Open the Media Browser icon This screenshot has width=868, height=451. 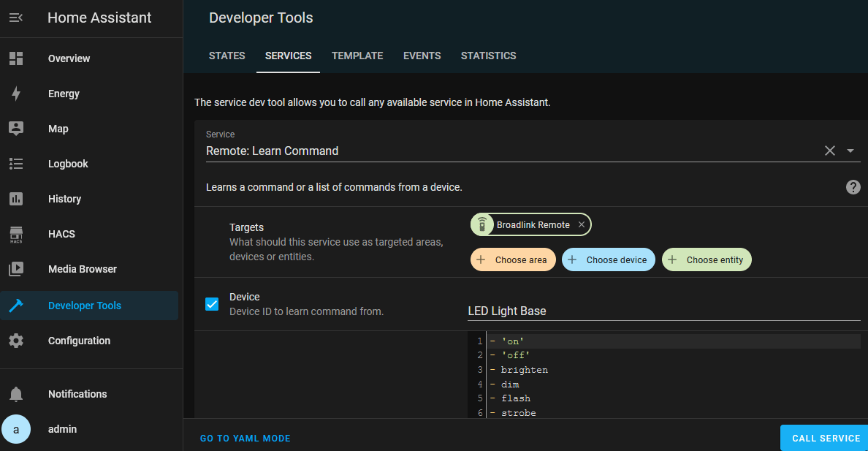16,268
